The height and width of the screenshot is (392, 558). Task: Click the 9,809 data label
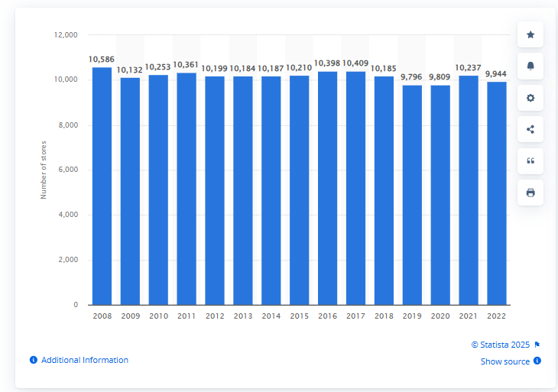[x=440, y=77]
